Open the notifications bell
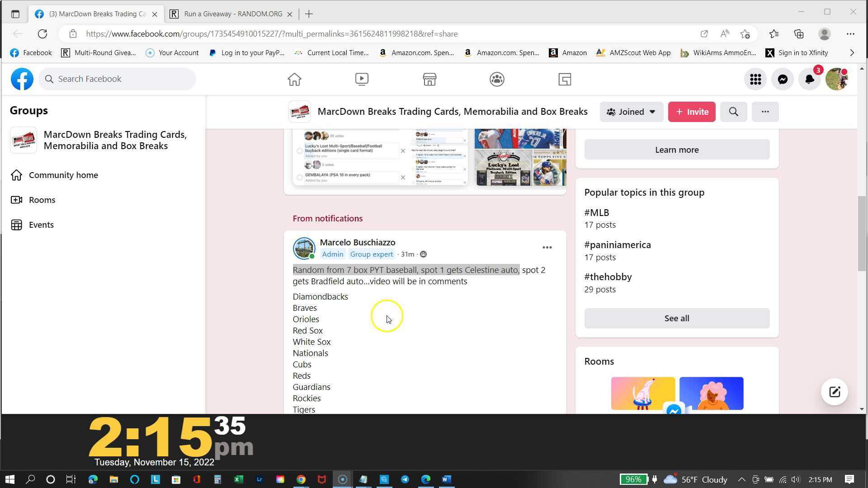 click(x=809, y=79)
